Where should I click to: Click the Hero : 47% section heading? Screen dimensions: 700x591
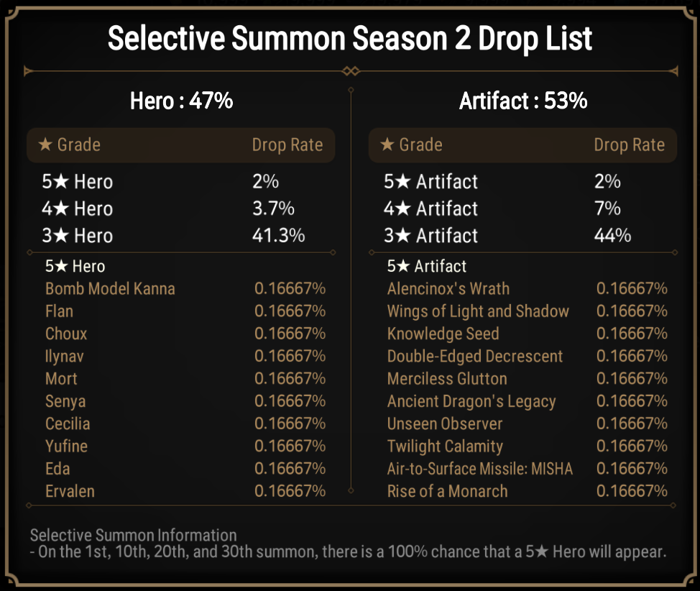181,101
